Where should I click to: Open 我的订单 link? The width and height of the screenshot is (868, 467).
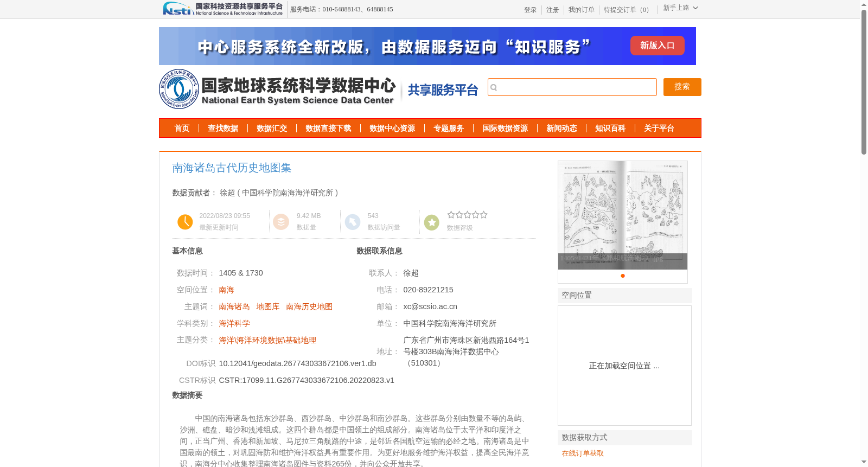pos(582,10)
